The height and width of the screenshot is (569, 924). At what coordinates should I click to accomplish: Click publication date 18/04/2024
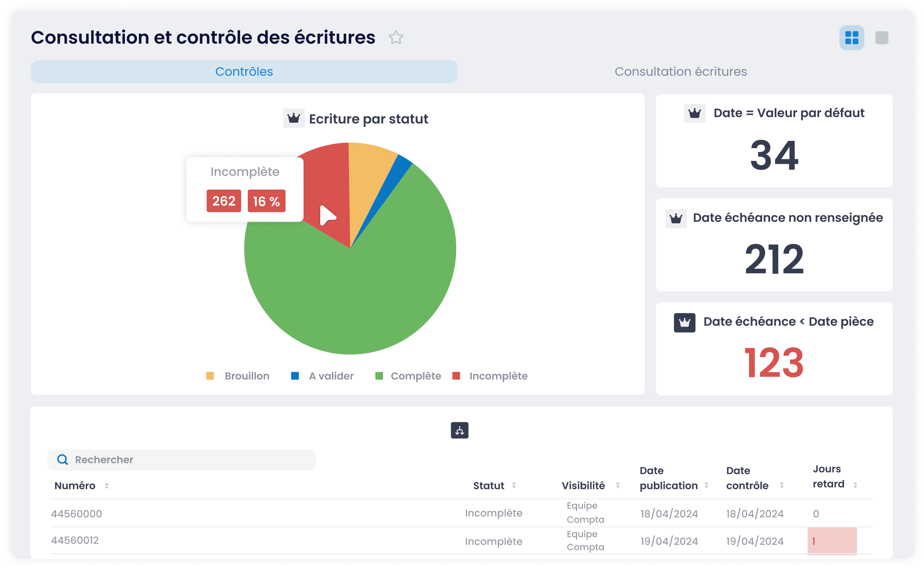669,514
